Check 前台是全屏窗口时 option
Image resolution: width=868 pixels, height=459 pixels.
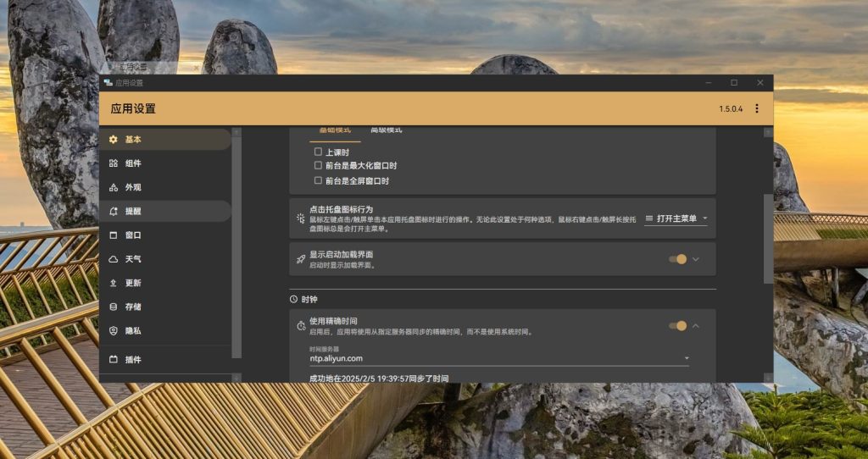point(318,180)
